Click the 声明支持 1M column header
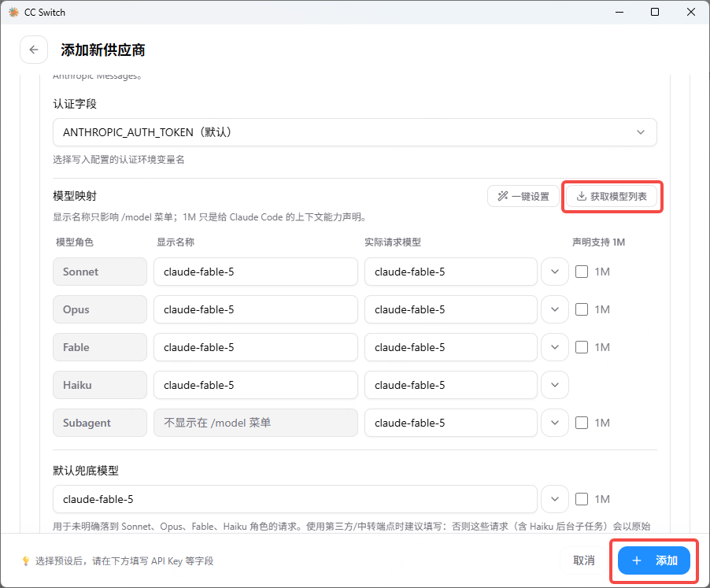Viewport: 710px width, 588px height. (598, 242)
